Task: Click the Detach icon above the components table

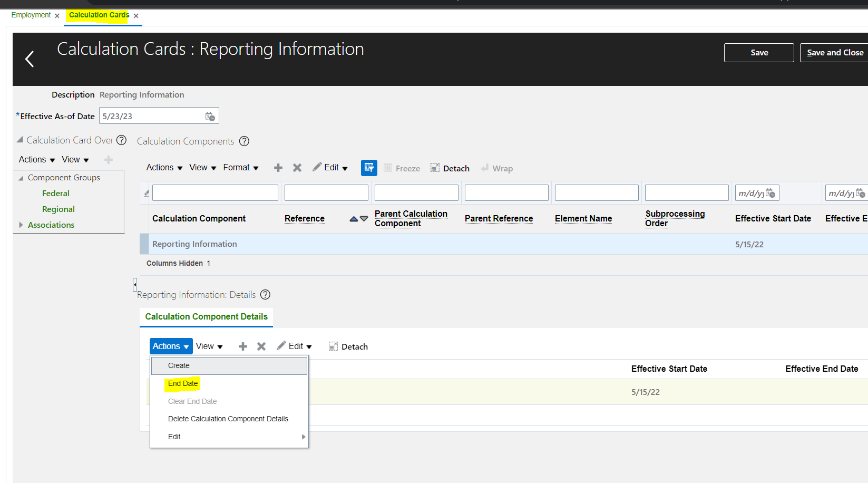Action: click(x=450, y=168)
